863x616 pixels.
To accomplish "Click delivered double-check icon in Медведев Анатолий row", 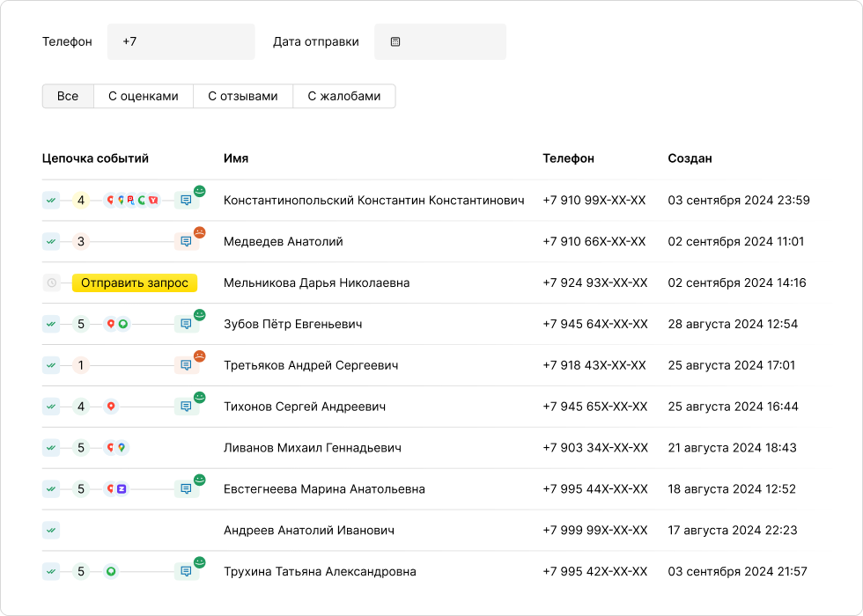I will 51,241.
